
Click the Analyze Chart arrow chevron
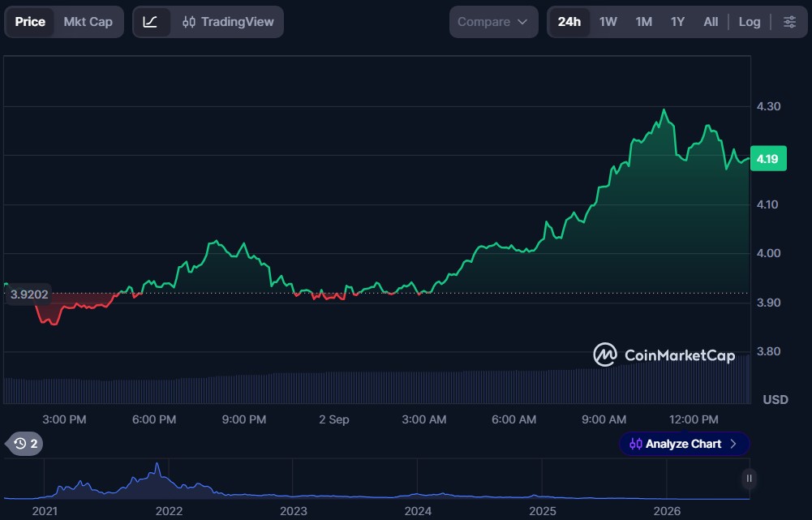pyautogui.click(x=733, y=444)
